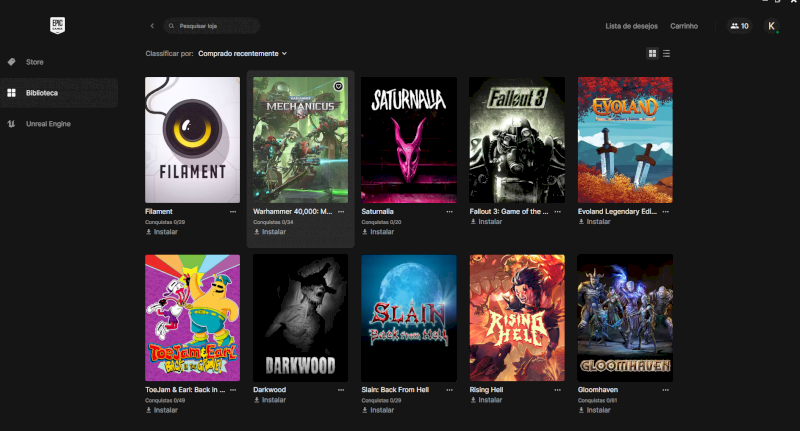Open more options for Gloomhaven
The height and width of the screenshot is (431, 800).
665,390
